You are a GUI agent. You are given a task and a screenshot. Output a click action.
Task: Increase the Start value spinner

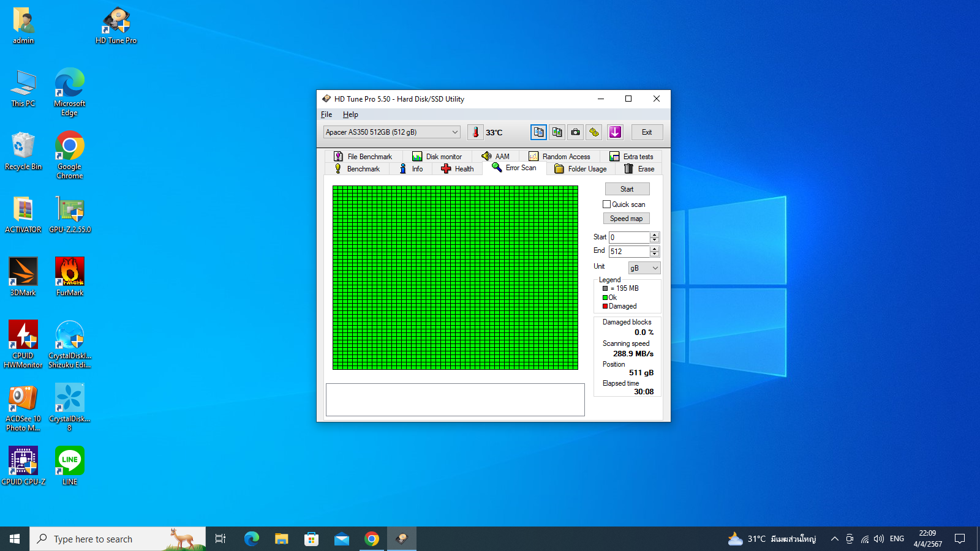pyautogui.click(x=655, y=234)
